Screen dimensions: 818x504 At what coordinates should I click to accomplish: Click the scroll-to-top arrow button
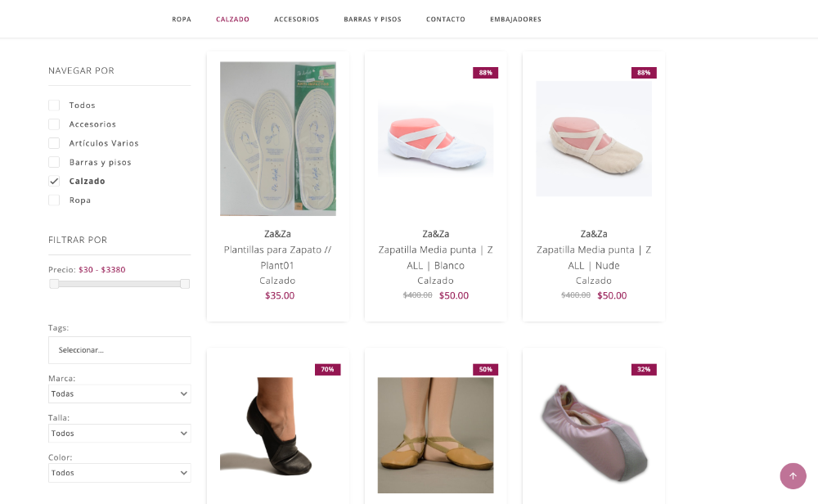point(793,476)
